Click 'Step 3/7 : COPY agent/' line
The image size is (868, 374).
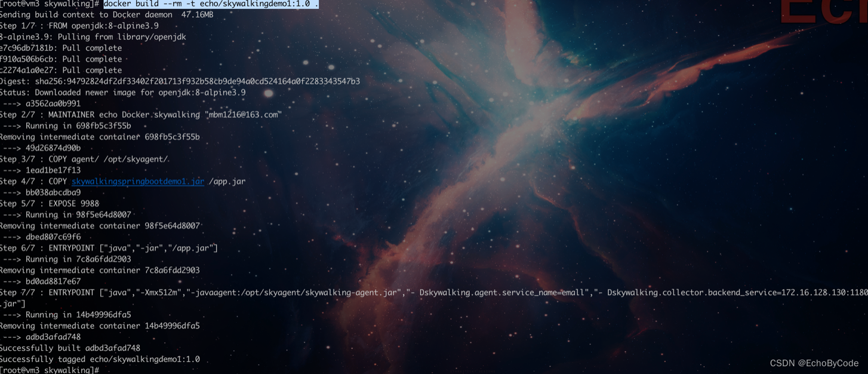pos(84,159)
